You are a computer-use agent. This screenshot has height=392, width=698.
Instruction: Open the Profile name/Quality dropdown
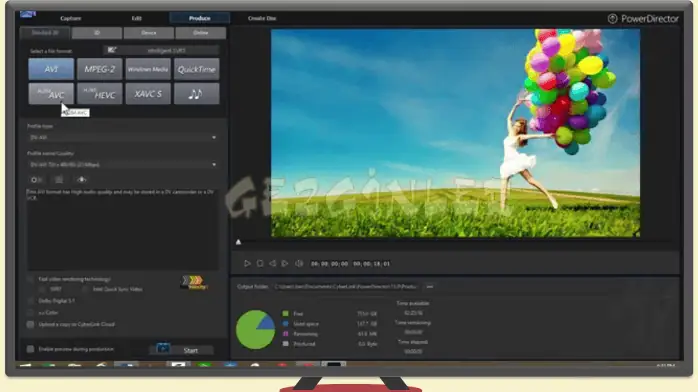coord(123,165)
